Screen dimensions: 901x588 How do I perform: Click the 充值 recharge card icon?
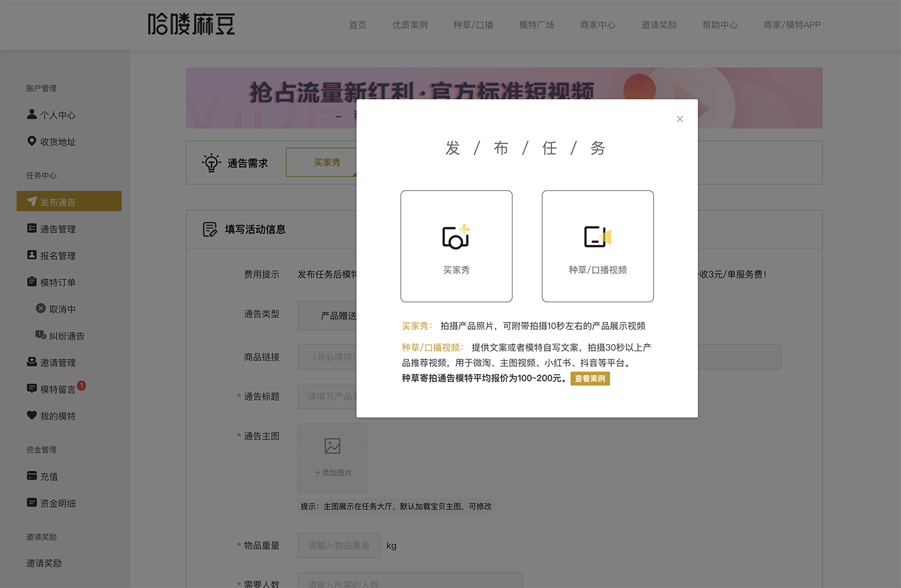[x=31, y=476]
